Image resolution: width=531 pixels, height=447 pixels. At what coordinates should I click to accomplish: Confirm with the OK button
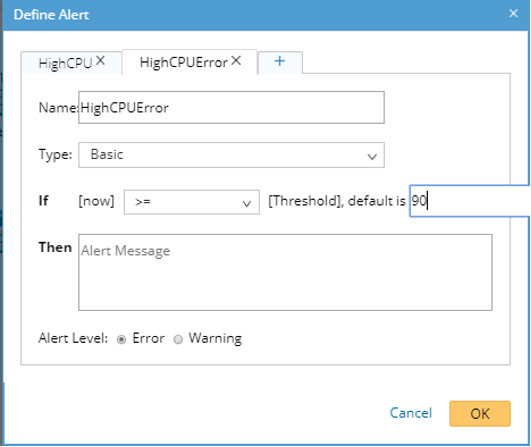click(480, 414)
